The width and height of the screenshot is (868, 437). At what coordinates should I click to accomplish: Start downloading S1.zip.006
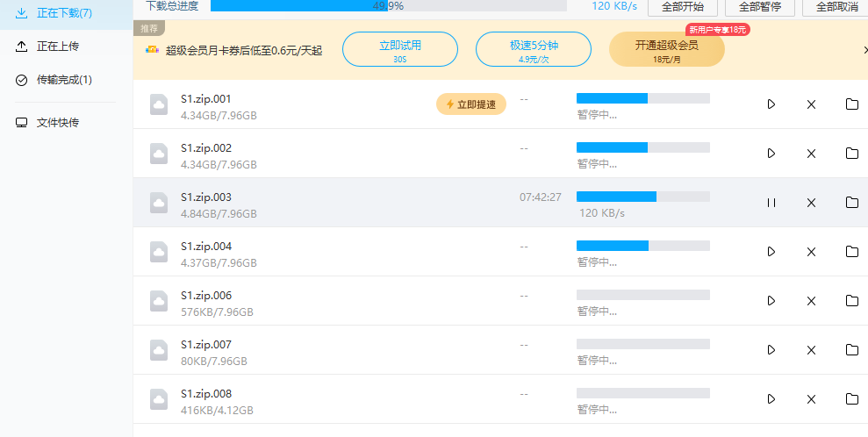pyautogui.click(x=771, y=301)
